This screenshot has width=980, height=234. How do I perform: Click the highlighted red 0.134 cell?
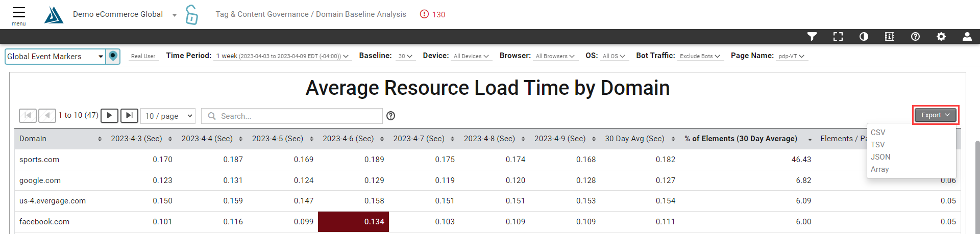click(353, 222)
